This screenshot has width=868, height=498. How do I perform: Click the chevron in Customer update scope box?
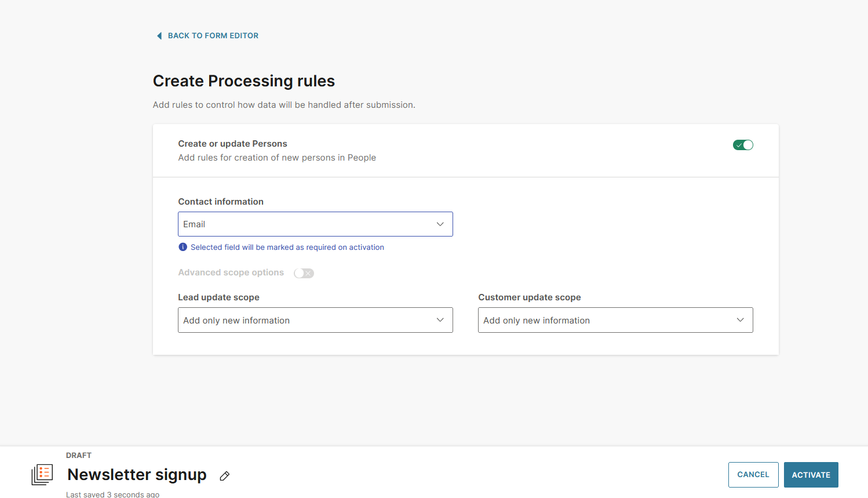(x=741, y=320)
